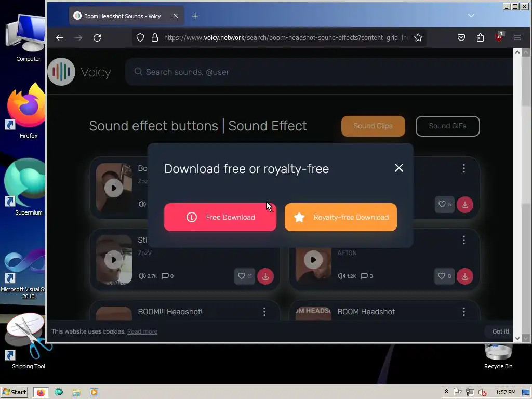Open network tray icon

click(x=470, y=393)
